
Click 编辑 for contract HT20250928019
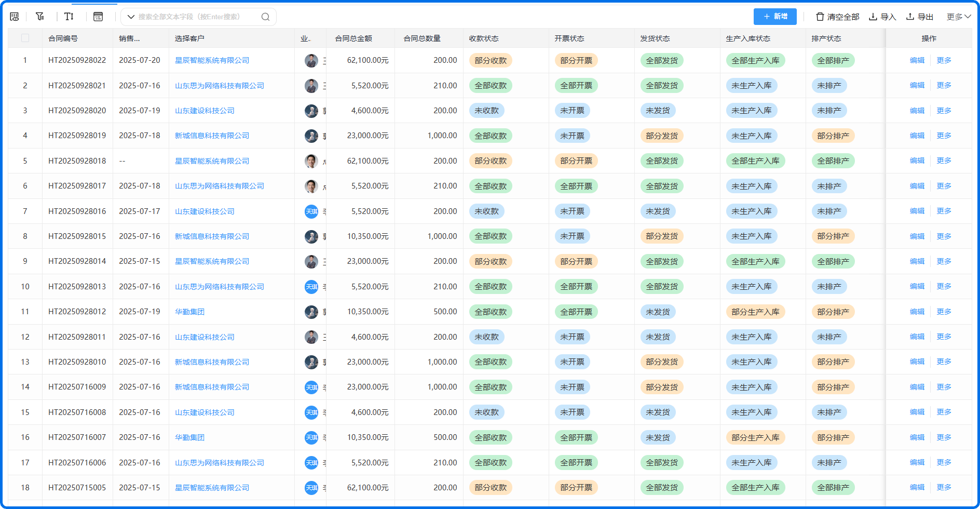pyautogui.click(x=917, y=136)
